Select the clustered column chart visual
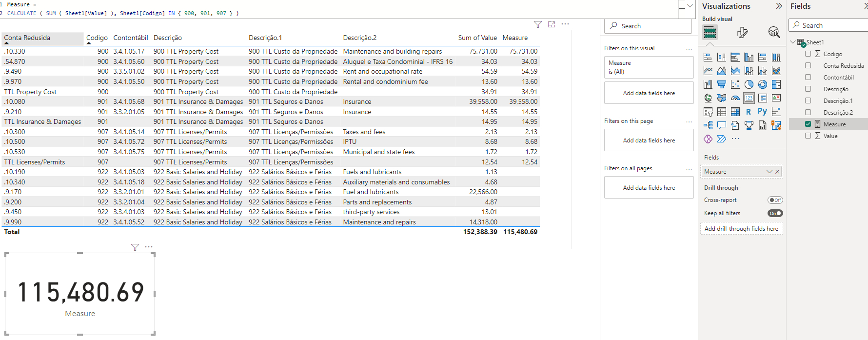This screenshot has height=340, width=868. click(749, 58)
